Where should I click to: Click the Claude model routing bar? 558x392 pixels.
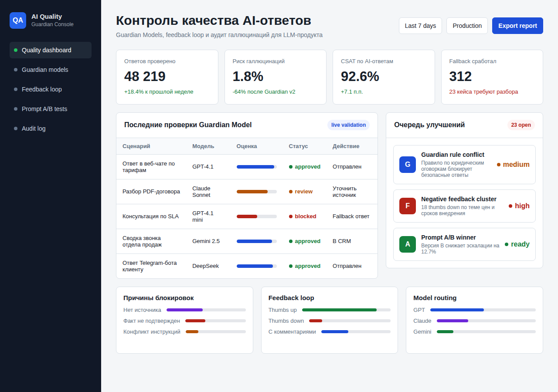[x=486, y=321]
